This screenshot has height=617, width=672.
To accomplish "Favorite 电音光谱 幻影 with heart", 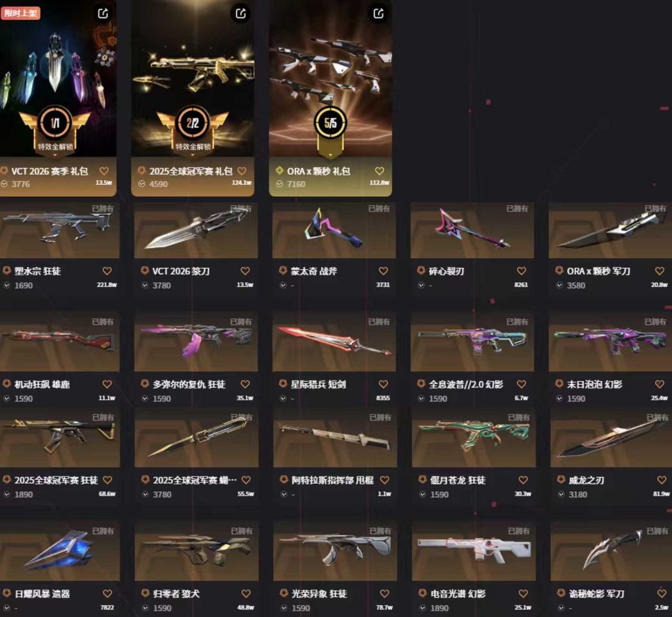I will (x=523, y=594).
